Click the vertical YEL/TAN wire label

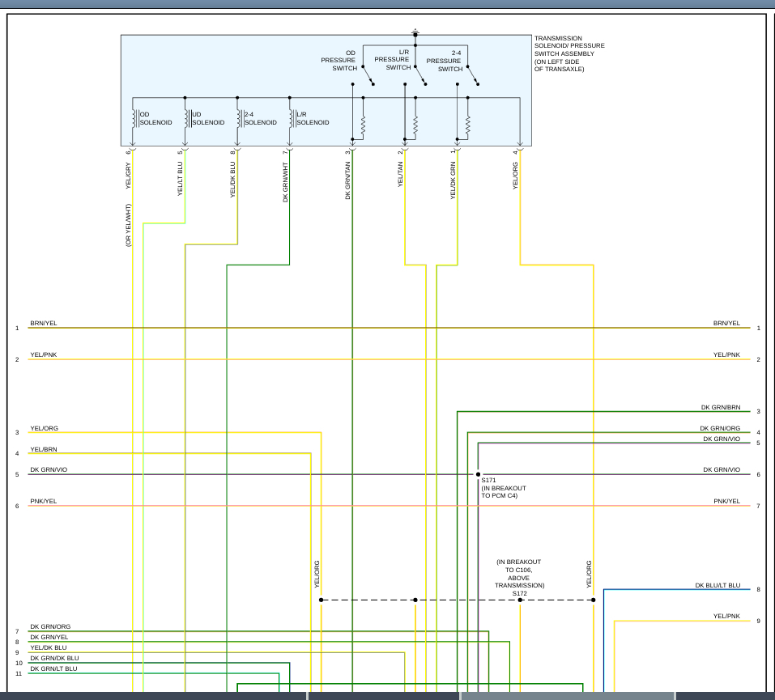pyautogui.click(x=400, y=174)
